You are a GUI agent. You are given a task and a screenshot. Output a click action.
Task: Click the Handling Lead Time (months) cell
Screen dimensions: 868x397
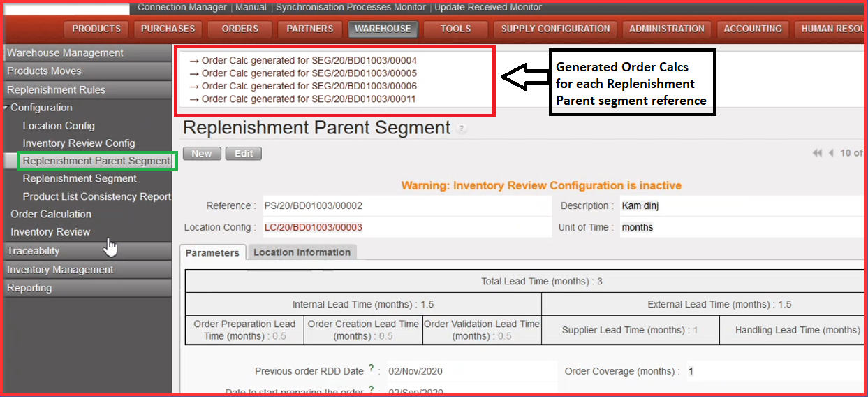click(x=793, y=330)
